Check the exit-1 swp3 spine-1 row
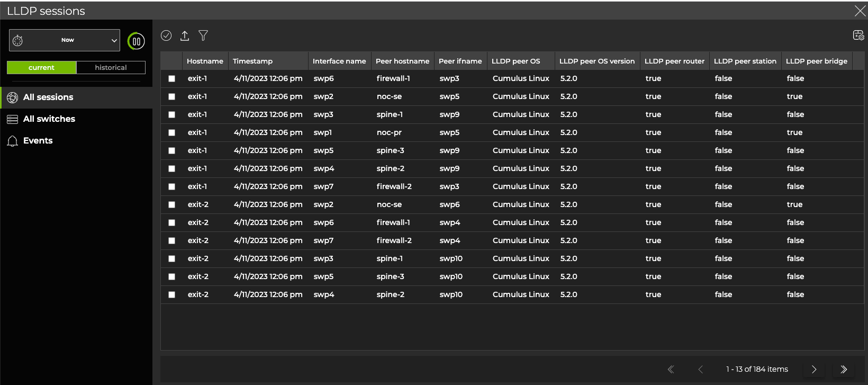The image size is (868, 385). pyautogui.click(x=171, y=115)
